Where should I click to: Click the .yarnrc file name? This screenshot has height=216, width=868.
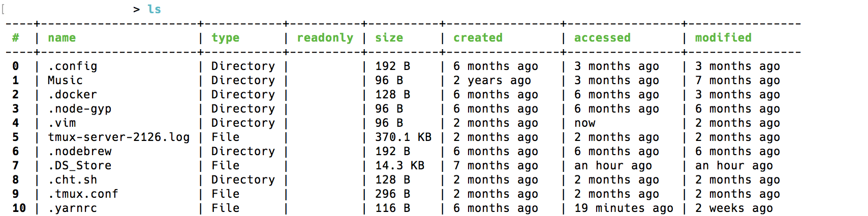pos(72,208)
